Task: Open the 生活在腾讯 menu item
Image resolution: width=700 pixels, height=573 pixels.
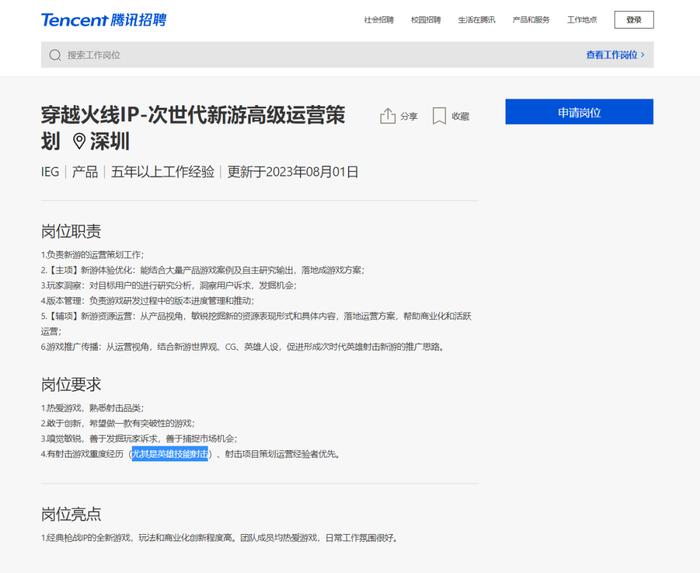Action: coord(476,20)
